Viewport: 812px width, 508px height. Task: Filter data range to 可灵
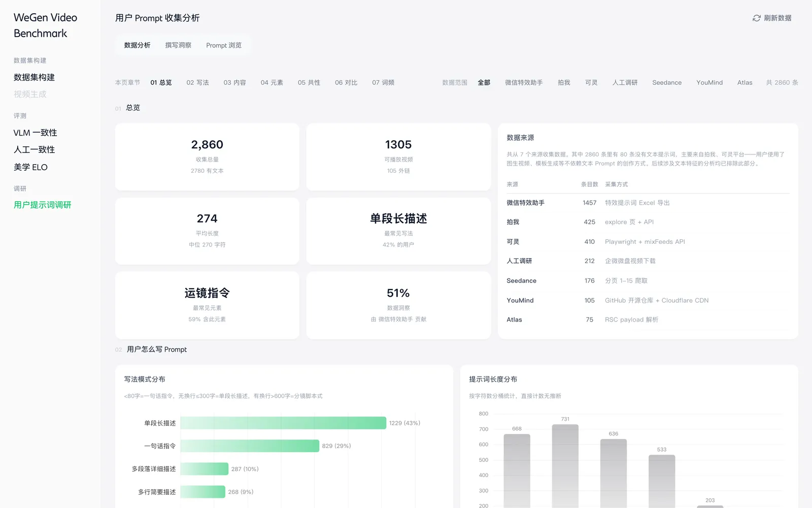pyautogui.click(x=591, y=82)
